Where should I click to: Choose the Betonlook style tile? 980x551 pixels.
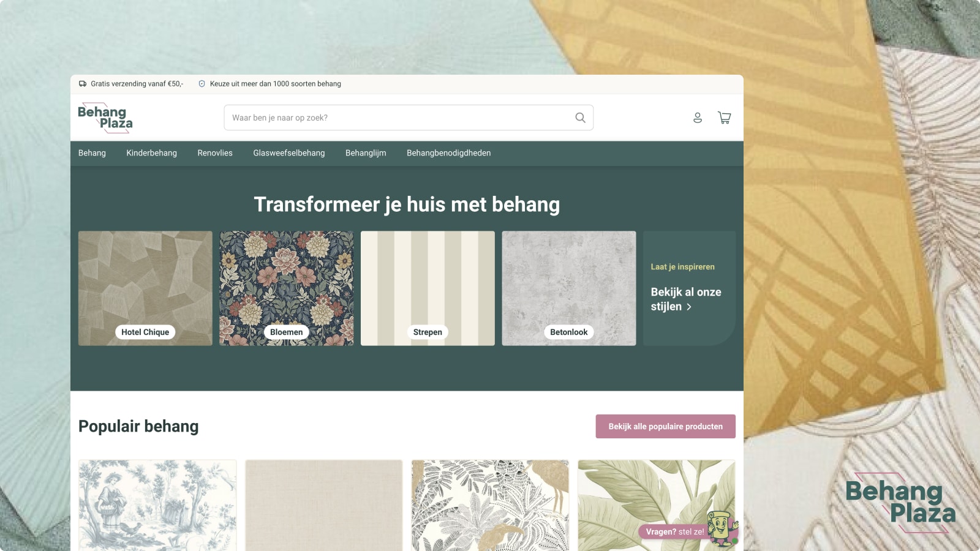(569, 288)
